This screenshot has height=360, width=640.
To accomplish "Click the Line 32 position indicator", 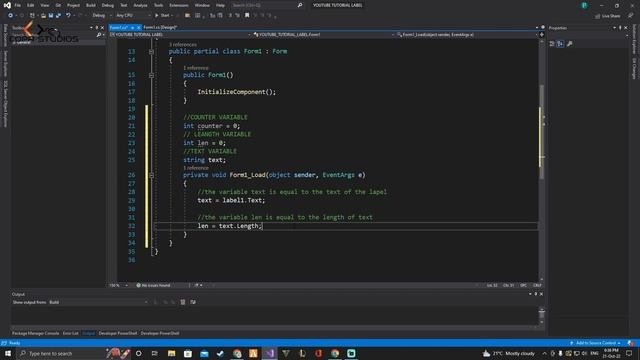I will coord(492,285).
